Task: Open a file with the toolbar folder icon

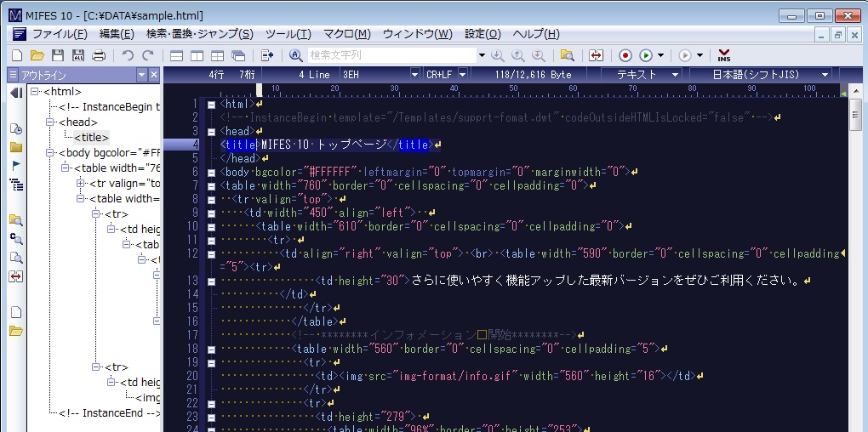Action: (x=37, y=55)
